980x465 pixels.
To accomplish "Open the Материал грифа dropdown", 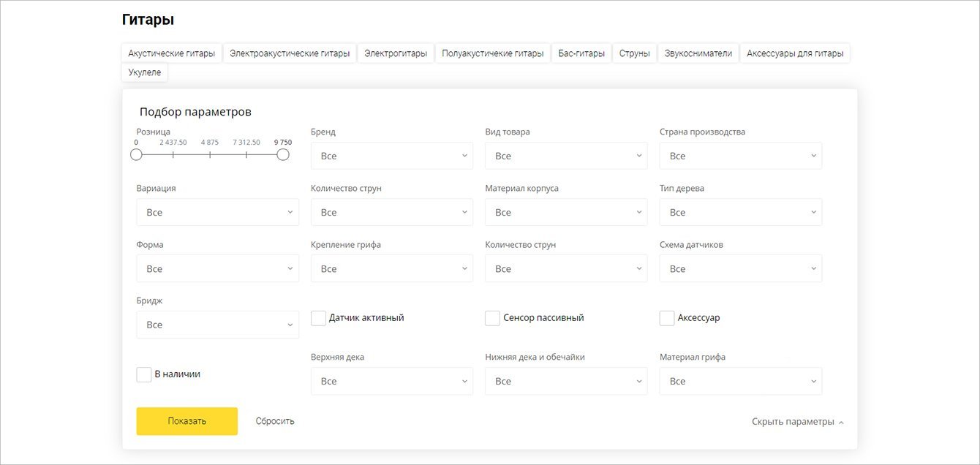I will (740, 381).
